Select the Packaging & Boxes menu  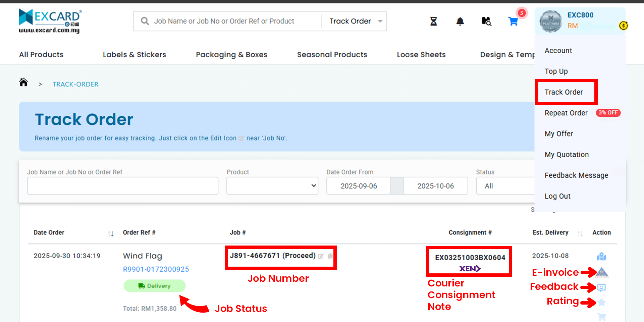tap(231, 54)
